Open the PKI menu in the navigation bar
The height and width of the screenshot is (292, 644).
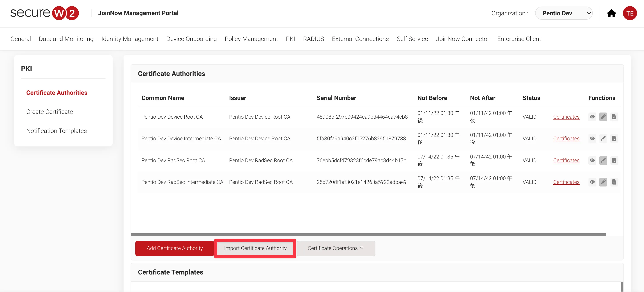point(290,39)
